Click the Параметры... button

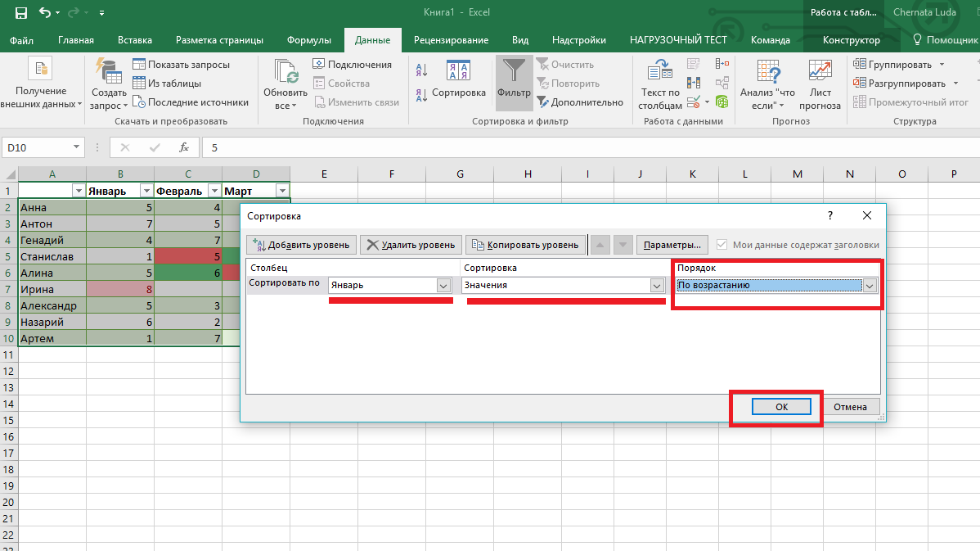(x=672, y=244)
